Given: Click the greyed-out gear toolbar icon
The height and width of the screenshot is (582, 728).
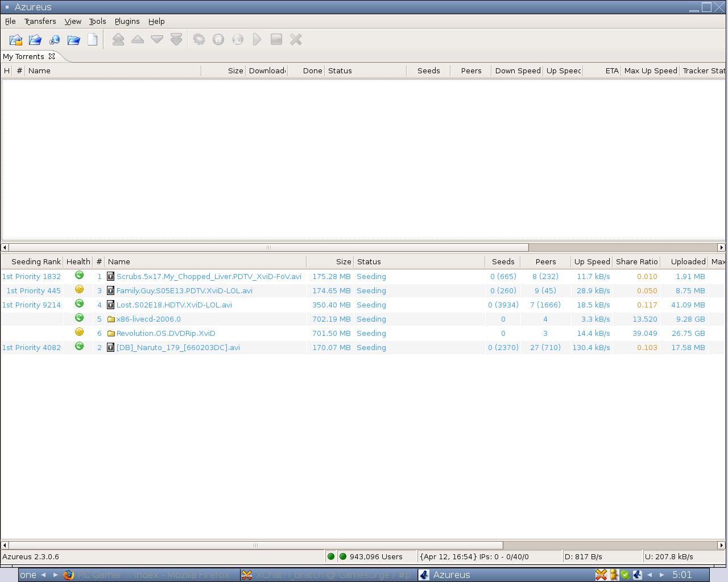Looking at the screenshot, I should (x=199, y=39).
